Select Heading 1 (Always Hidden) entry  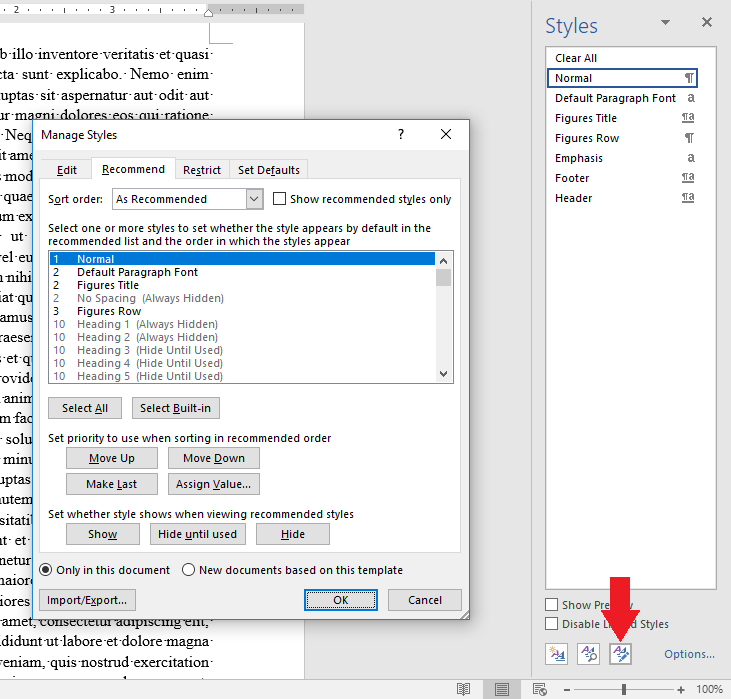[242, 324]
